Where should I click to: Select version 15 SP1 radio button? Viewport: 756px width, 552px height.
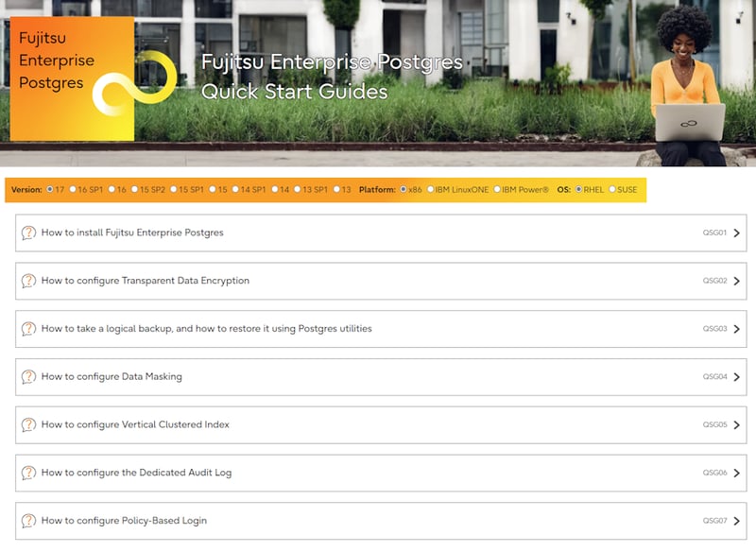[x=174, y=189]
